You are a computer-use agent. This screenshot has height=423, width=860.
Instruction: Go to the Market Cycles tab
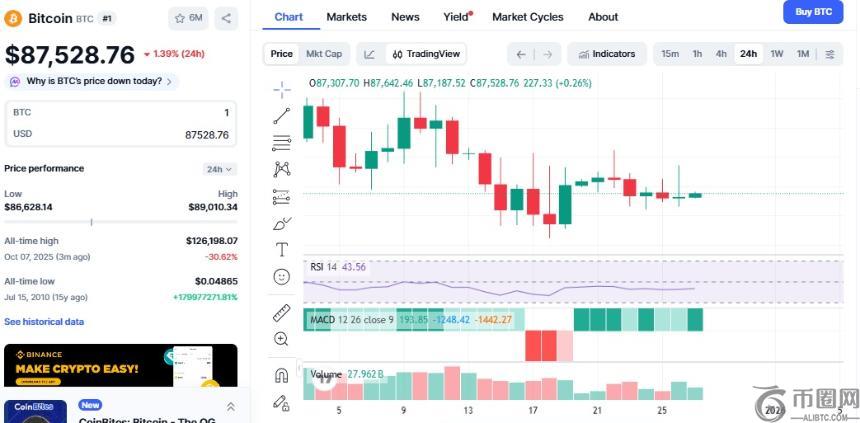[x=528, y=17]
